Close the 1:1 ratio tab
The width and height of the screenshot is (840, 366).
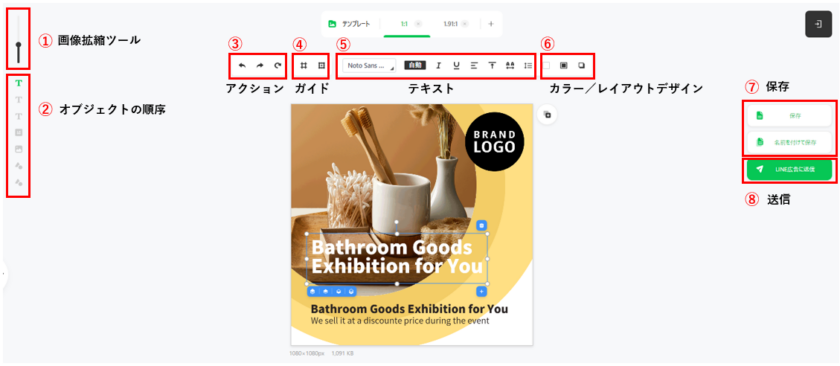(418, 24)
